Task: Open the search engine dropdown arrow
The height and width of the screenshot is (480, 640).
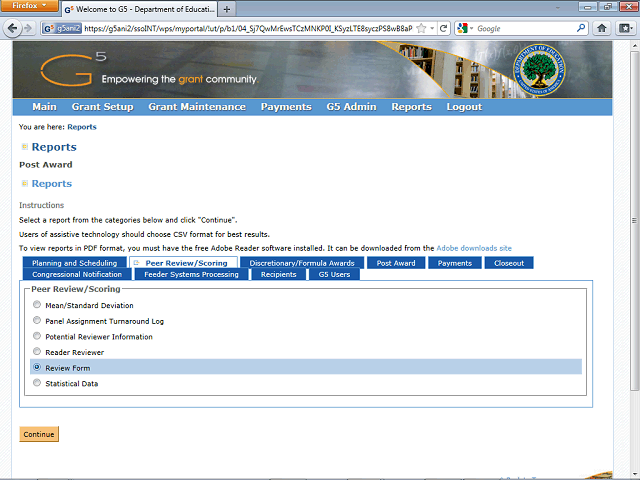Action: pos(471,28)
